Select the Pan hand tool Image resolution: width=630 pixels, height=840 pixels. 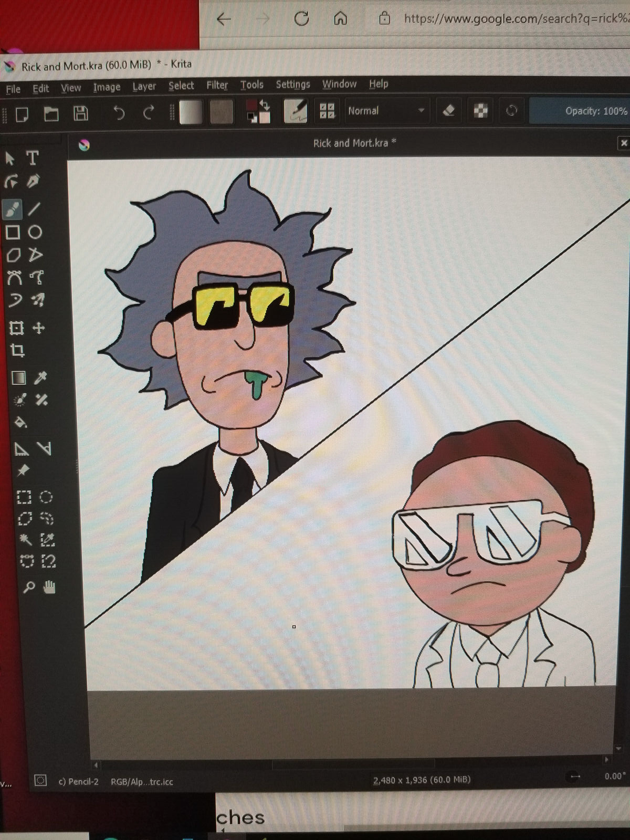pyautogui.click(x=50, y=587)
